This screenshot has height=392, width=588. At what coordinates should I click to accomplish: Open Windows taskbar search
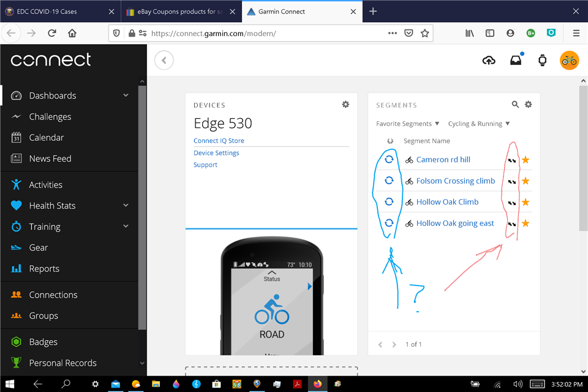click(x=66, y=384)
